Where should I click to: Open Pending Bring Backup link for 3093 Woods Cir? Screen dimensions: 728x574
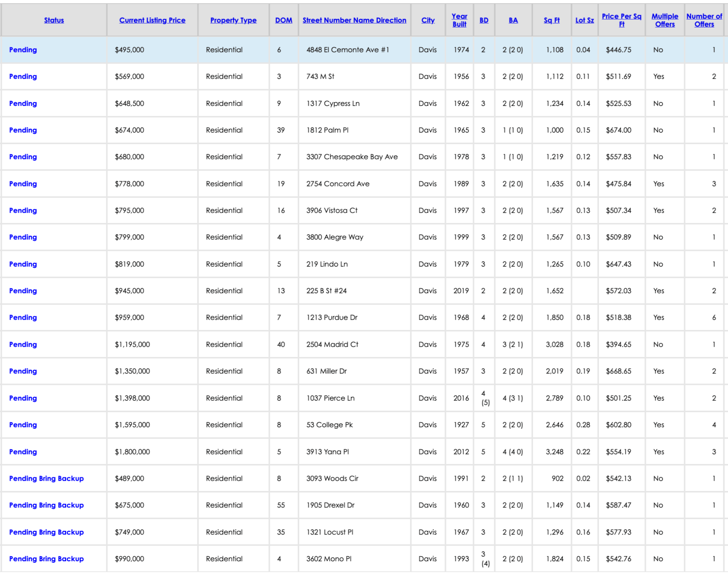click(46, 479)
